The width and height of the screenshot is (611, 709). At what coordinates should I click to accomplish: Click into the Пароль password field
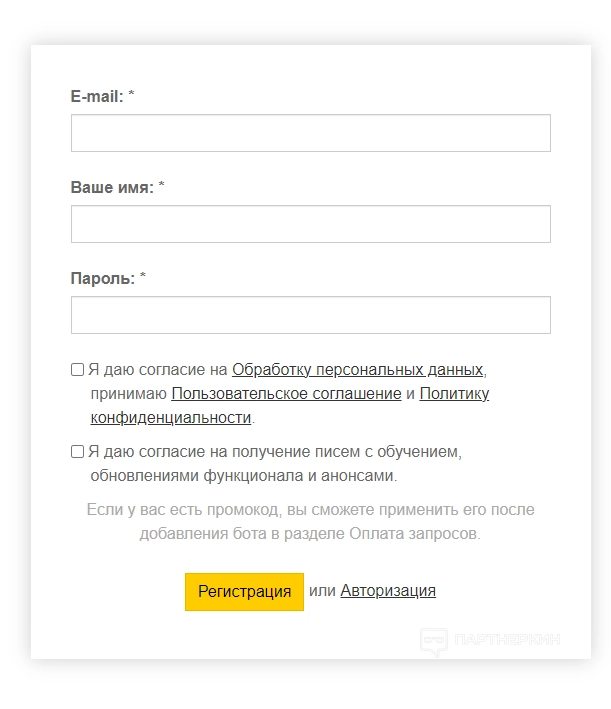310,315
